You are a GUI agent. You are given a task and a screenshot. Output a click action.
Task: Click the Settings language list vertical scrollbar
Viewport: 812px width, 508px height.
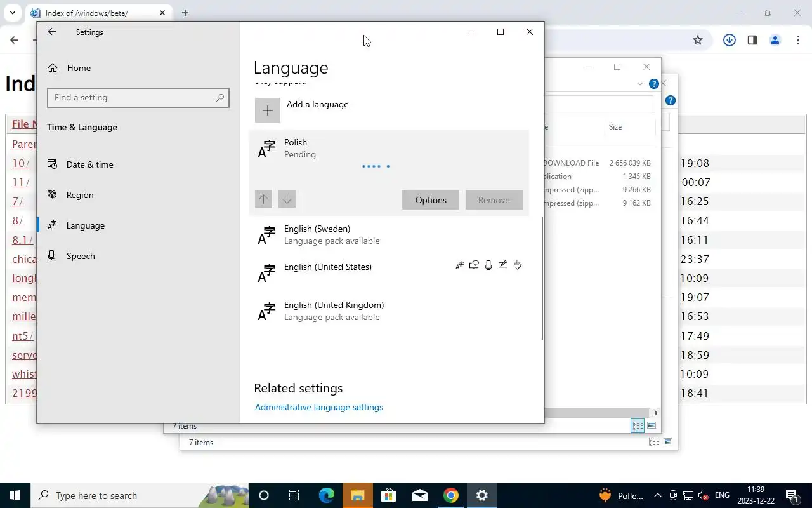542,278
